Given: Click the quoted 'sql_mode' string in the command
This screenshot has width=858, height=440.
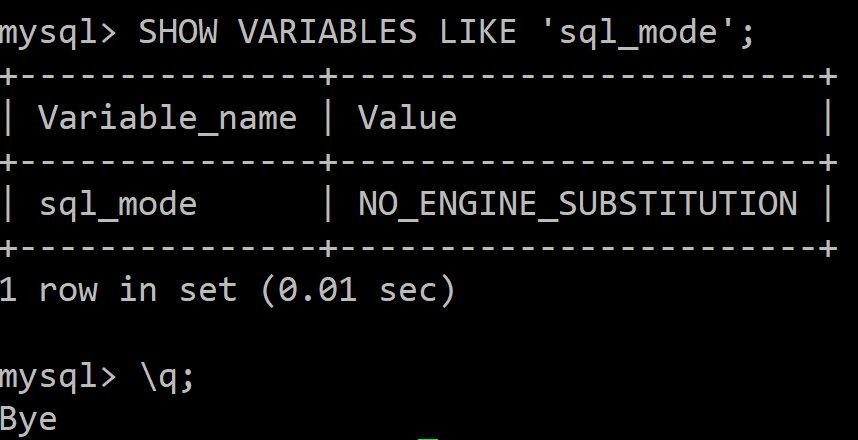Looking at the screenshot, I should point(638,33).
